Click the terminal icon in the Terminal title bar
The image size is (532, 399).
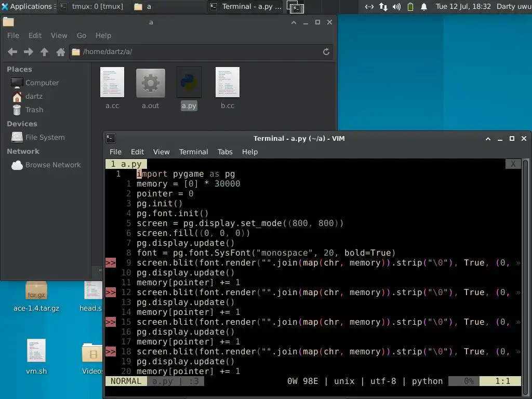111,138
